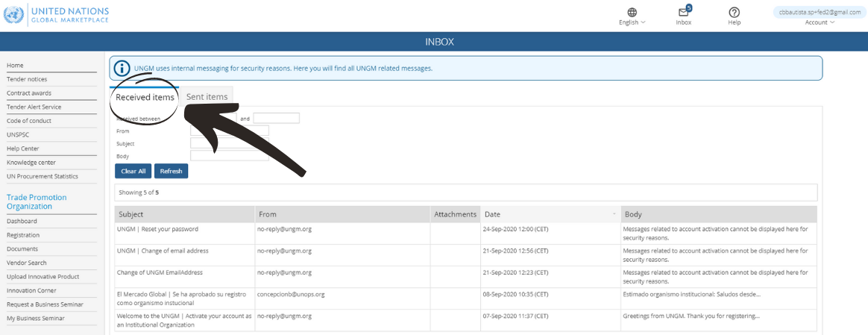Open 'El Mercado Global' registration message
868x335 pixels.
(x=181, y=298)
